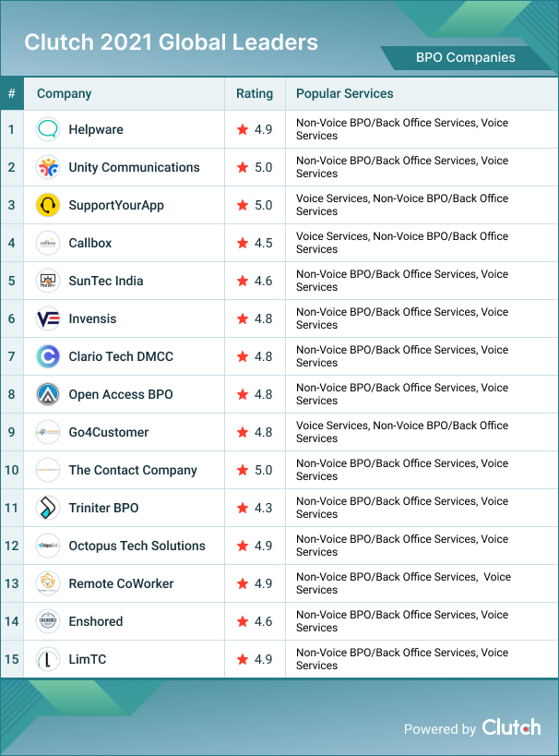This screenshot has height=756, width=559.
Task: Open the Callbox company name
Action: tap(90, 243)
